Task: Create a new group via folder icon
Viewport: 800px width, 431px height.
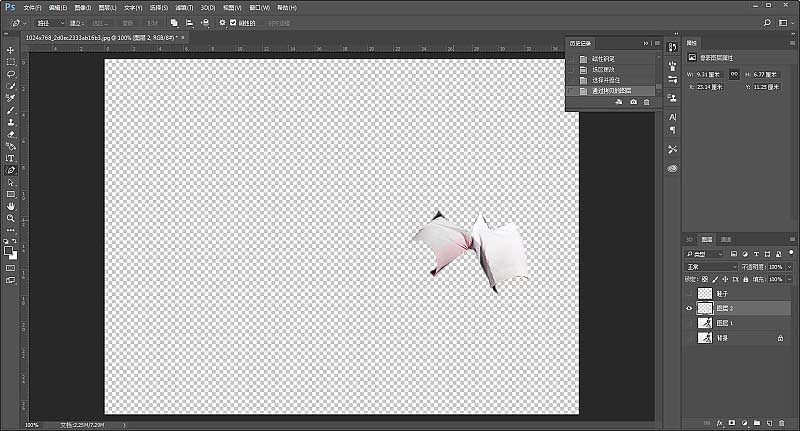Action: pyautogui.click(x=755, y=423)
